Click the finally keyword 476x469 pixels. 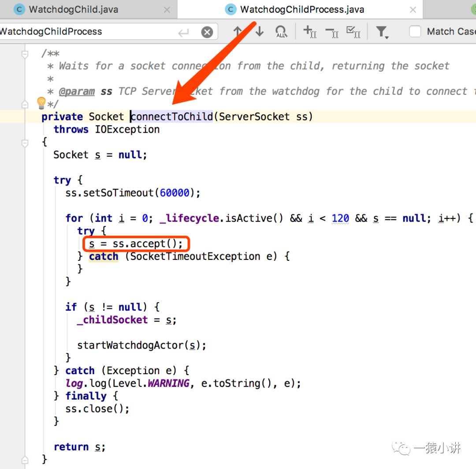(86, 396)
